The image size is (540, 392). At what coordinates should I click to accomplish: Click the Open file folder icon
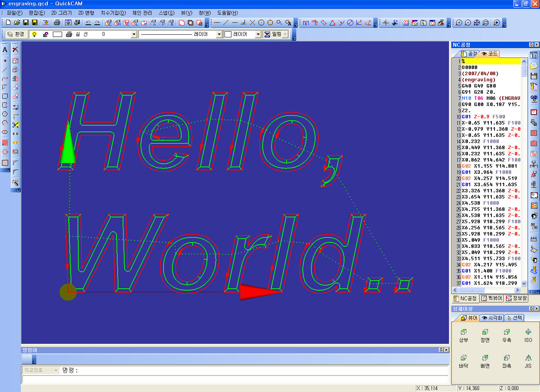coord(17,23)
